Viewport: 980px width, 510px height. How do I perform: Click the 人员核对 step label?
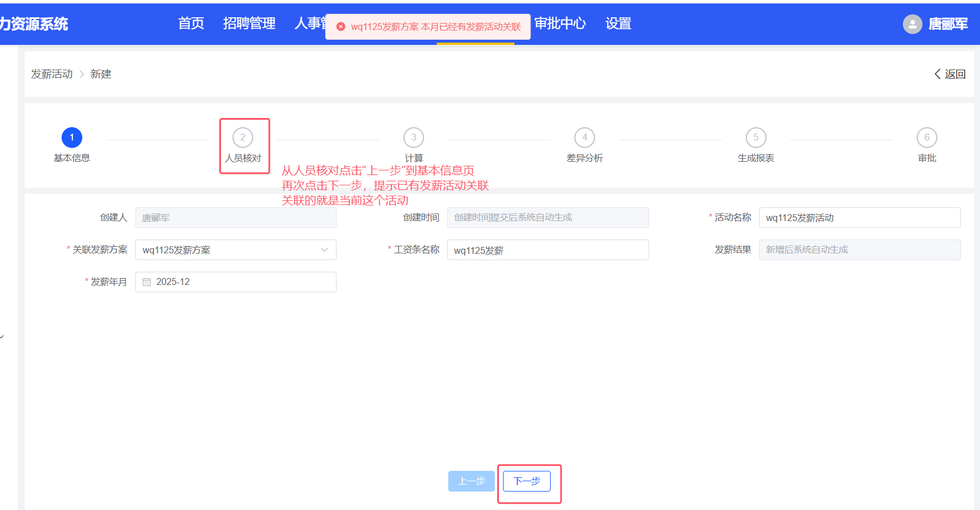(243, 158)
